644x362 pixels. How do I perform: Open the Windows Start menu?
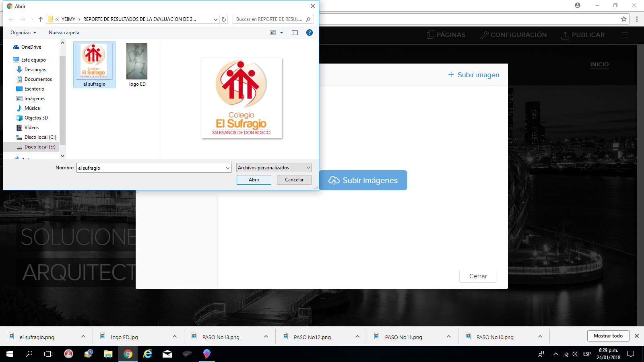pyautogui.click(x=10, y=354)
